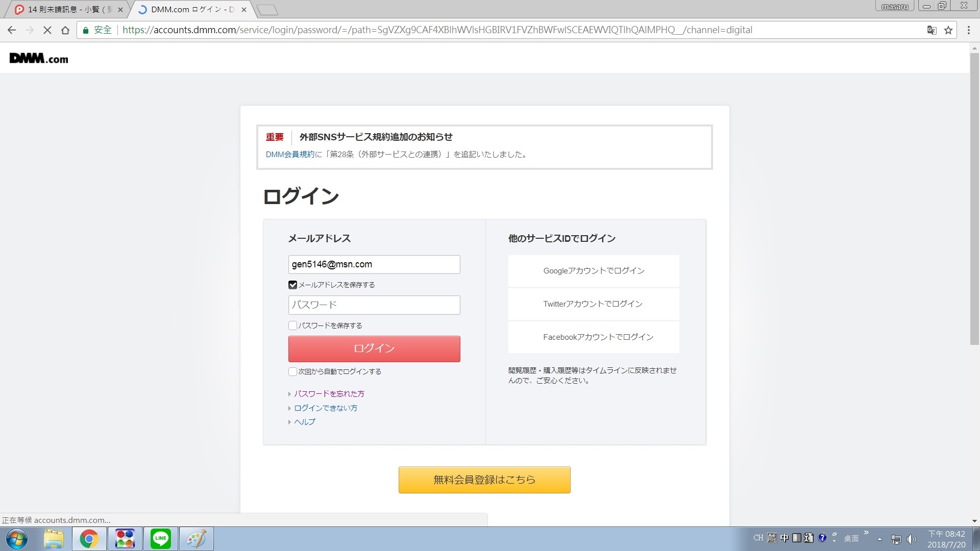This screenshot has height=551, width=980.
Task: Click the IME help question icon
Action: 822,537
